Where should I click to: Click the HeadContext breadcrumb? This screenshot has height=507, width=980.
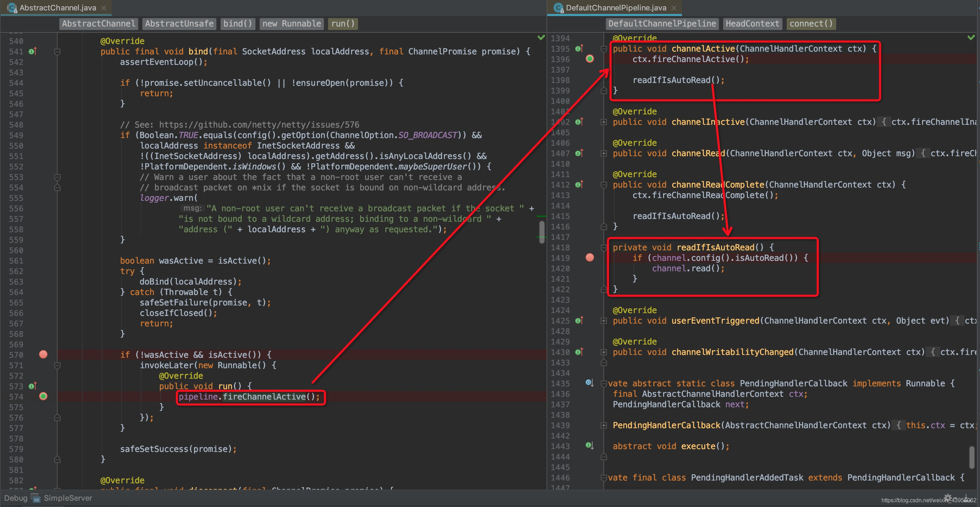(752, 24)
